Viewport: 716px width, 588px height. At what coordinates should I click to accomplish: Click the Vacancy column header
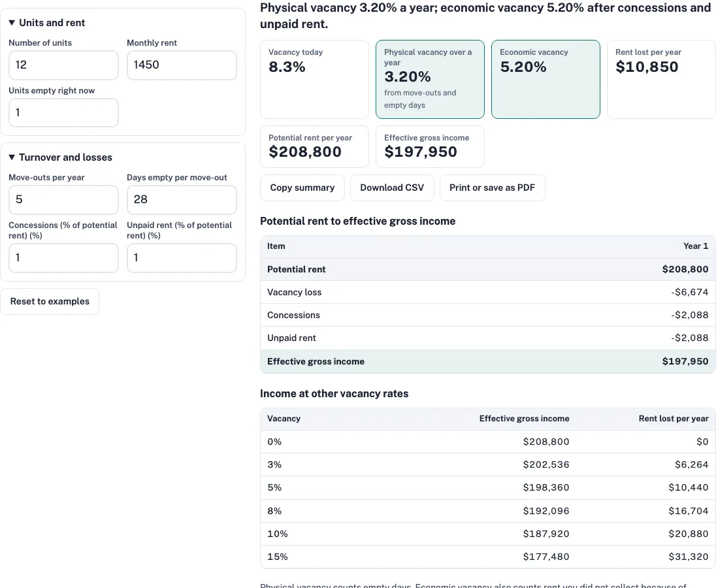284,419
